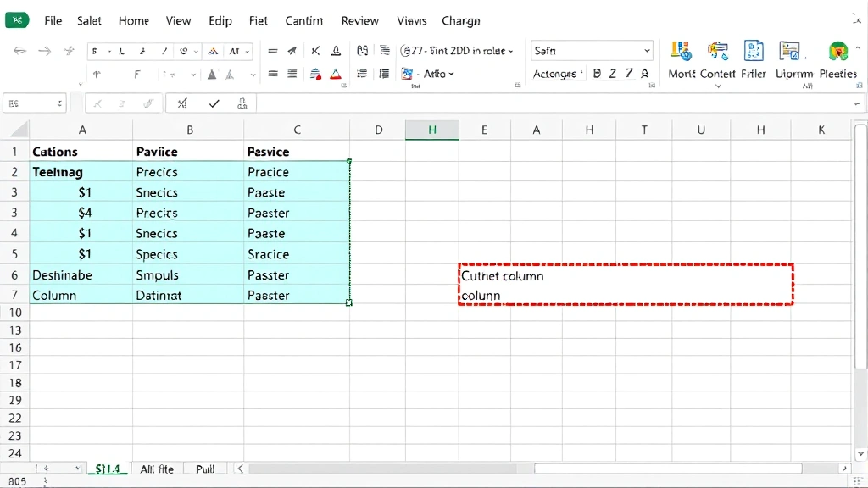868x488 pixels.
Task: Open the Review menu
Action: tap(359, 20)
